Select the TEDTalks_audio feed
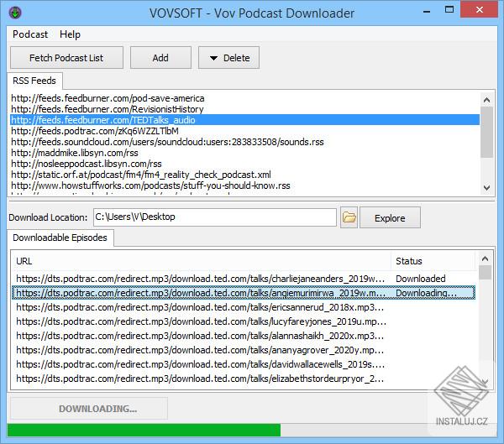This screenshot has height=444, width=504. point(244,120)
